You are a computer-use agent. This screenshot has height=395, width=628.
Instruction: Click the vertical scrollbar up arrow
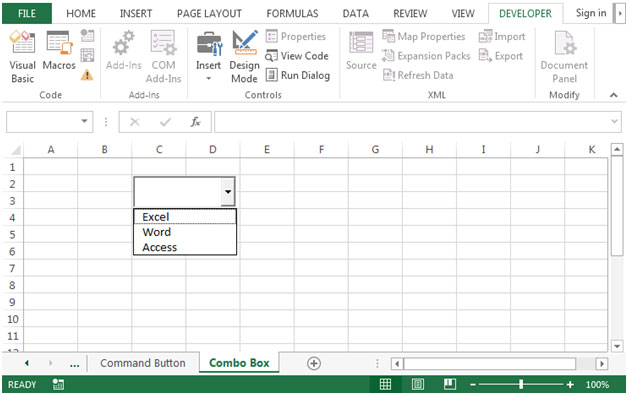617,149
